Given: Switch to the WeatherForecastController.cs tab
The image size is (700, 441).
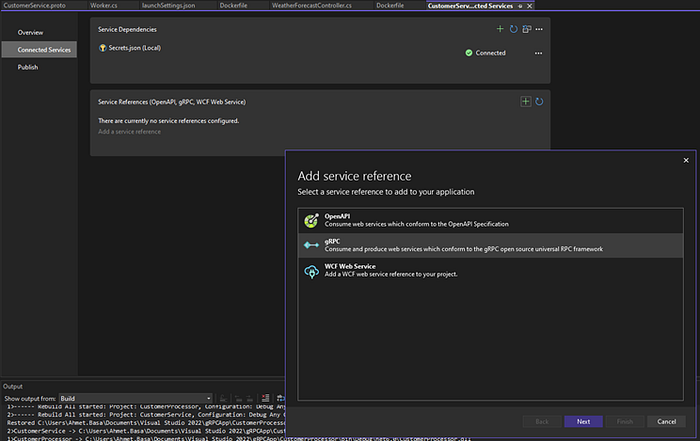Looking at the screenshot, I should tap(312, 5).
